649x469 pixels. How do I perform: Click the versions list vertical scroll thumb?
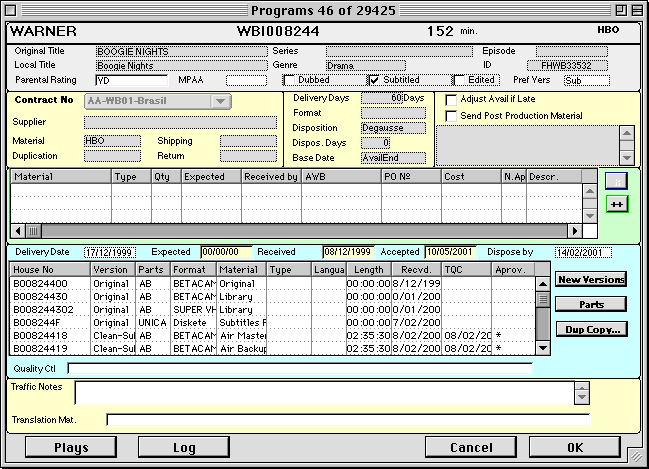[x=543, y=299]
